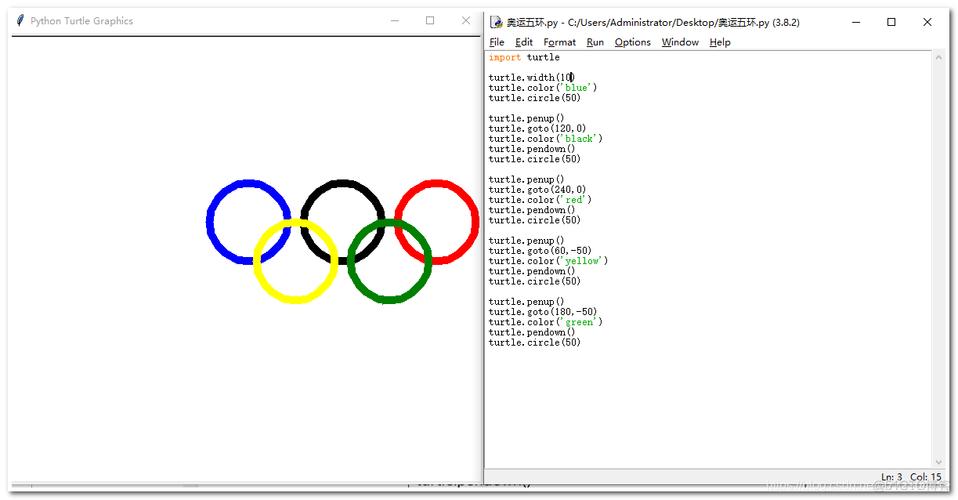
Task: Click the editor scrollbar up arrow
Action: pos(938,57)
